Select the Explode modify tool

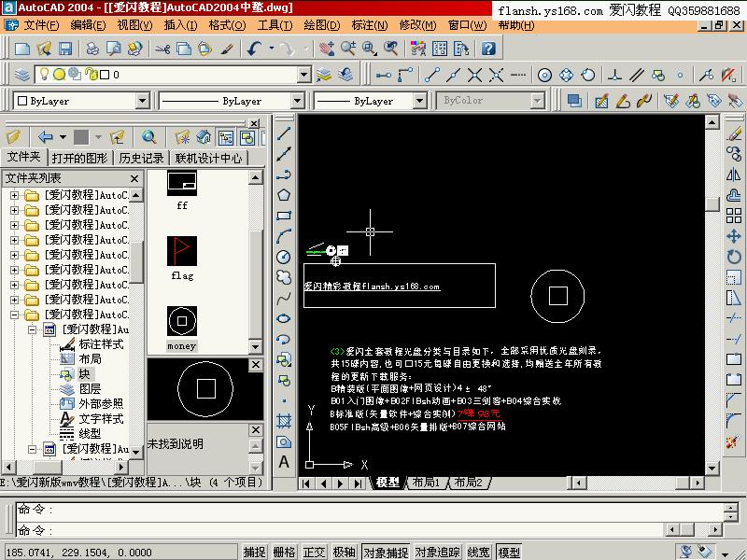(x=734, y=441)
